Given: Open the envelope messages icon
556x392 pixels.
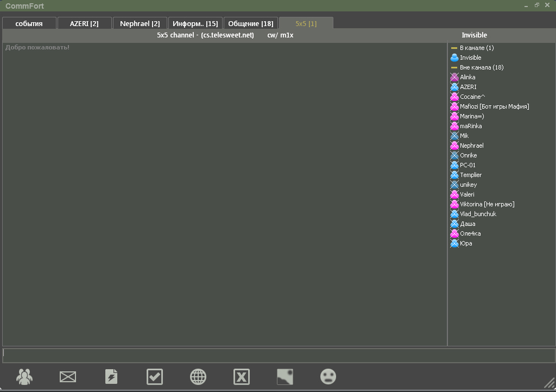Looking at the screenshot, I should 68,376.
